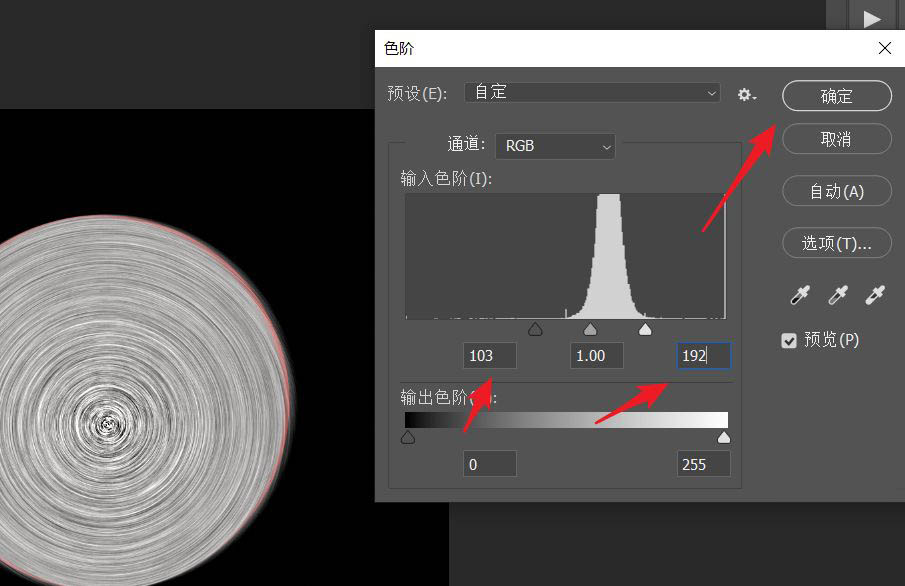Click the 自动(A) button
Screen dimensions: 905x586
coord(837,191)
